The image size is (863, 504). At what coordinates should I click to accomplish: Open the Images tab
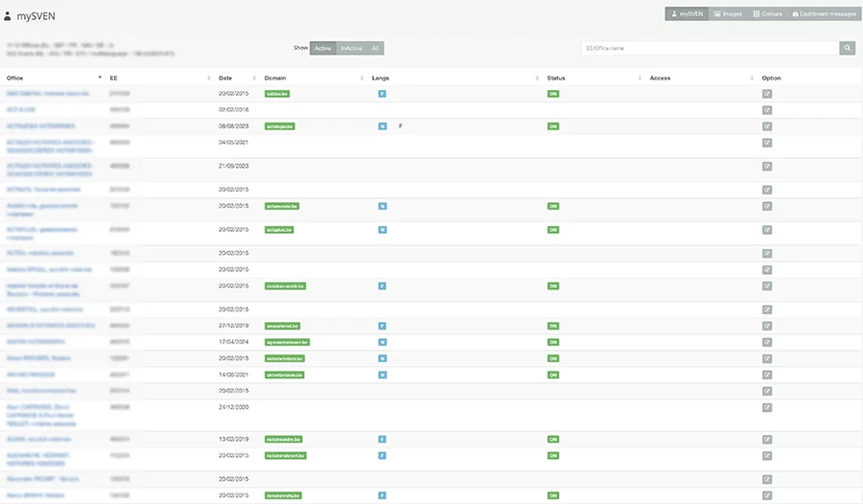[728, 13]
